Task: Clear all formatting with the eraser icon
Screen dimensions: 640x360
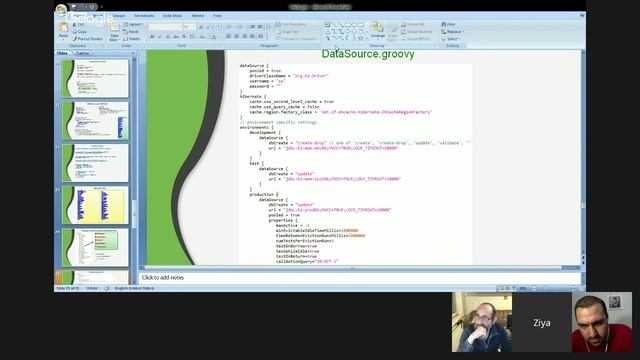Action: tap(218, 27)
